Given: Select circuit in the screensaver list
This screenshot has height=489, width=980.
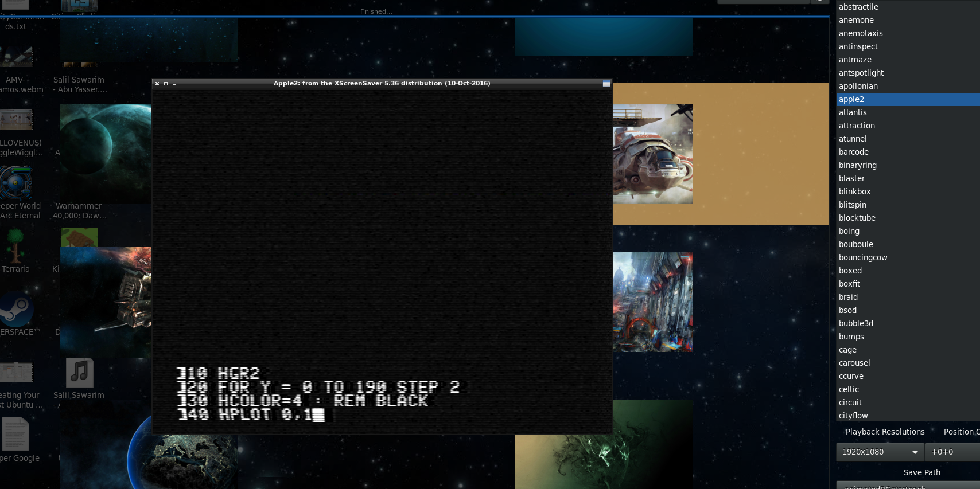Looking at the screenshot, I should [908, 402].
